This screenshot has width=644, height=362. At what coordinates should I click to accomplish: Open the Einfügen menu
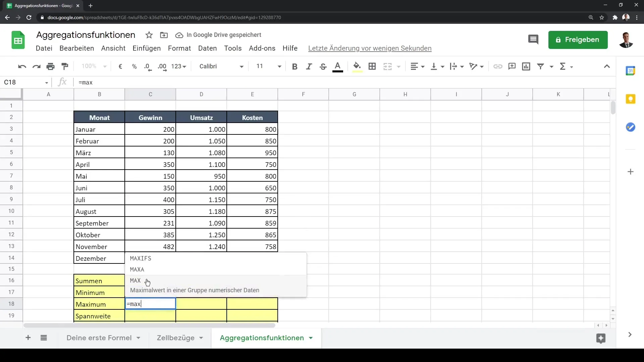[147, 48]
